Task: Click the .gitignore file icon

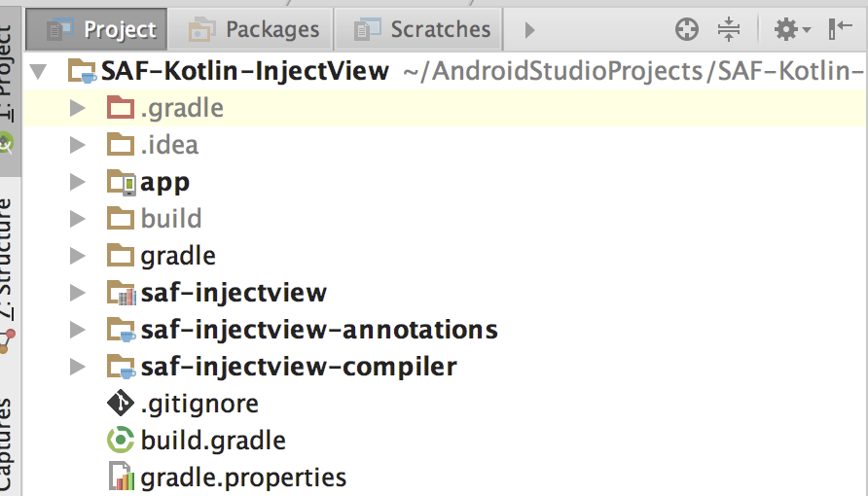Action: pos(121,404)
